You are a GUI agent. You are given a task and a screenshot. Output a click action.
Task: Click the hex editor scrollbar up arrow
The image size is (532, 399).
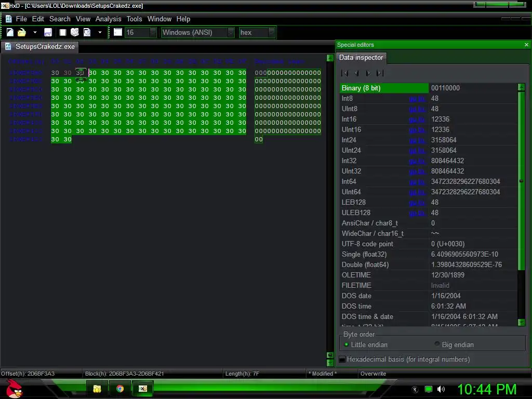coord(330,58)
